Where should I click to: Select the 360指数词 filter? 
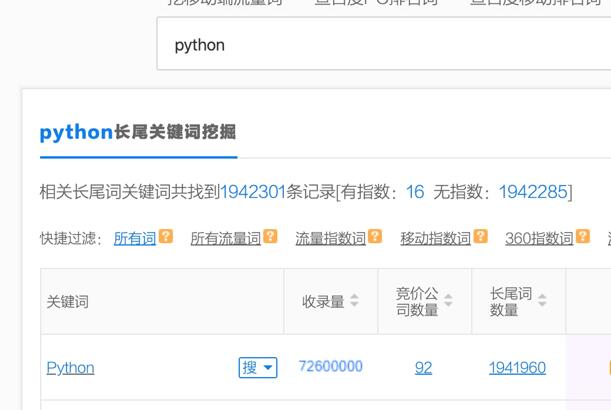tap(539, 238)
